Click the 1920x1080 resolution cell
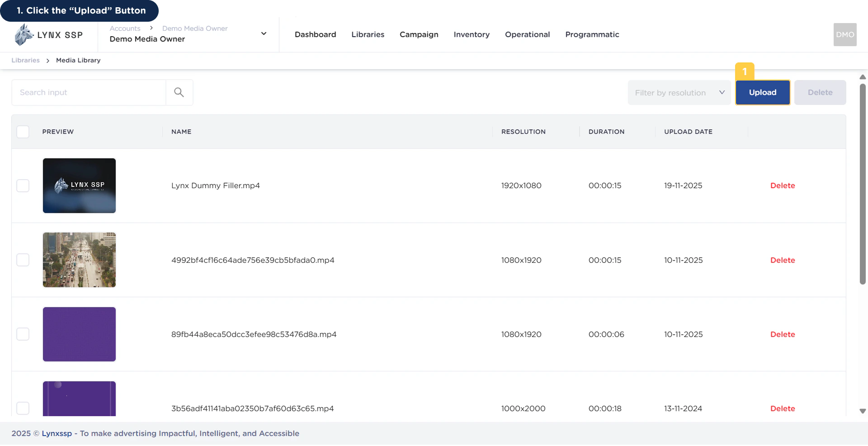Screen dimensions: 868x446 tap(521, 185)
